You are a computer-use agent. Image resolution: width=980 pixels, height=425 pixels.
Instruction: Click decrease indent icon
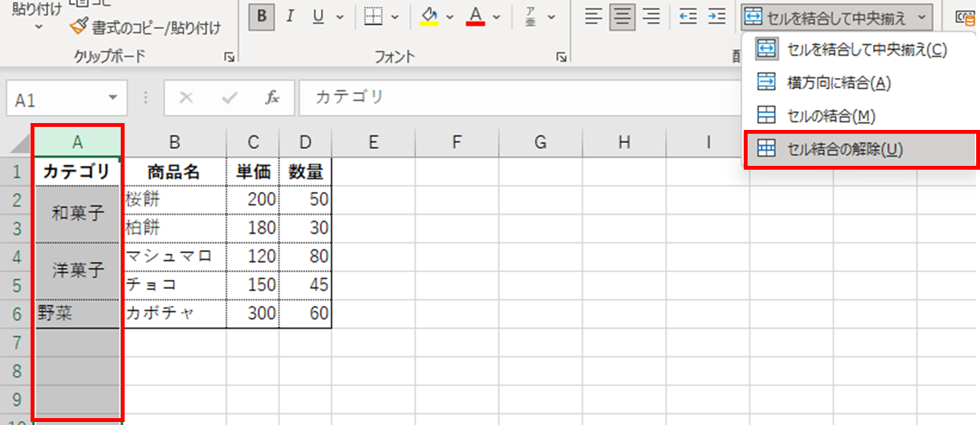pos(688,17)
